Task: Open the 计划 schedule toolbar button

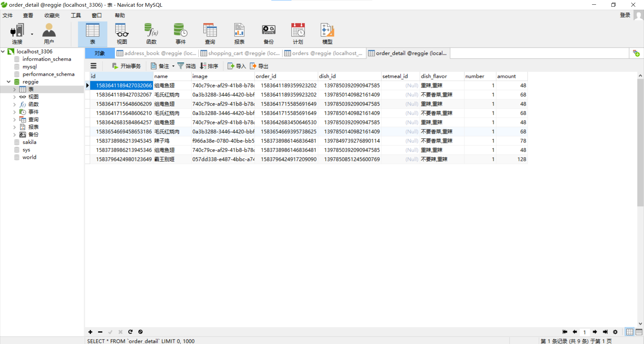Action: [x=298, y=34]
